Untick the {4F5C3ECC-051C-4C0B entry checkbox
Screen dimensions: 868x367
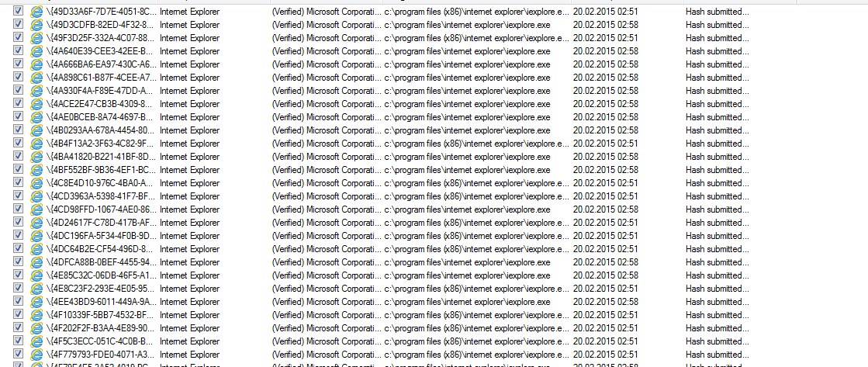19,341
